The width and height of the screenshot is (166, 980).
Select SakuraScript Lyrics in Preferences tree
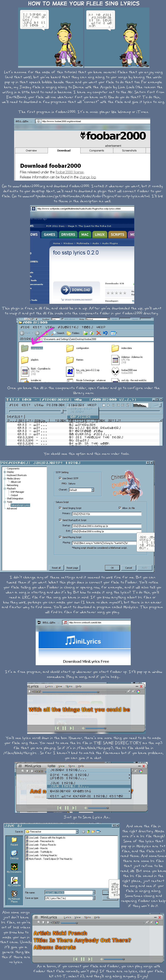pos(20,505)
